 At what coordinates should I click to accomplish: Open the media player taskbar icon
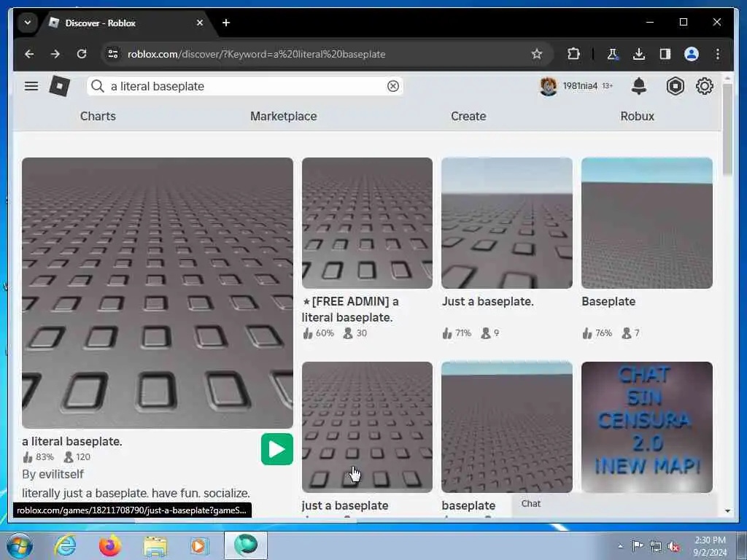pos(199,546)
